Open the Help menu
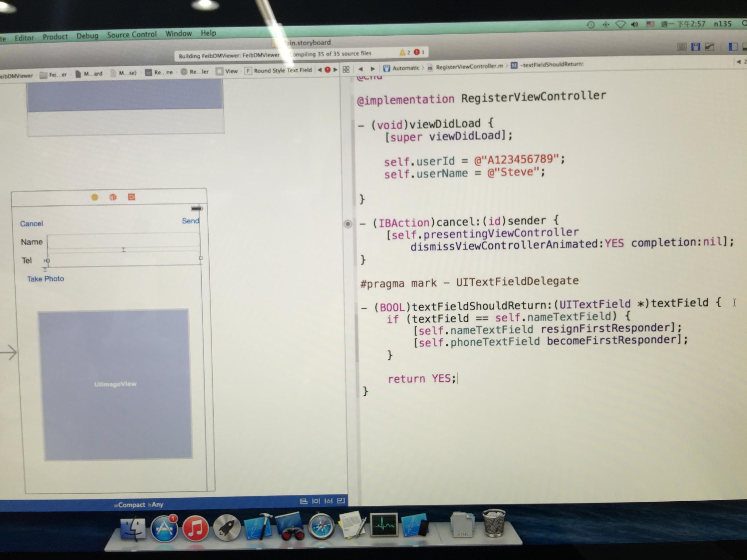Image resolution: width=747 pixels, height=560 pixels. pos(208,33)
